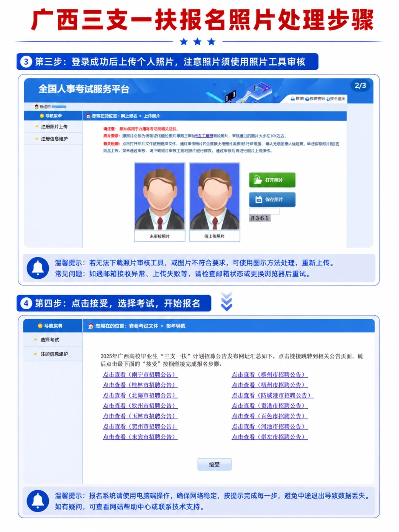Click the 8361 captcha image
Viewport: 399px width, 532px height.
[x=260, y=218]
